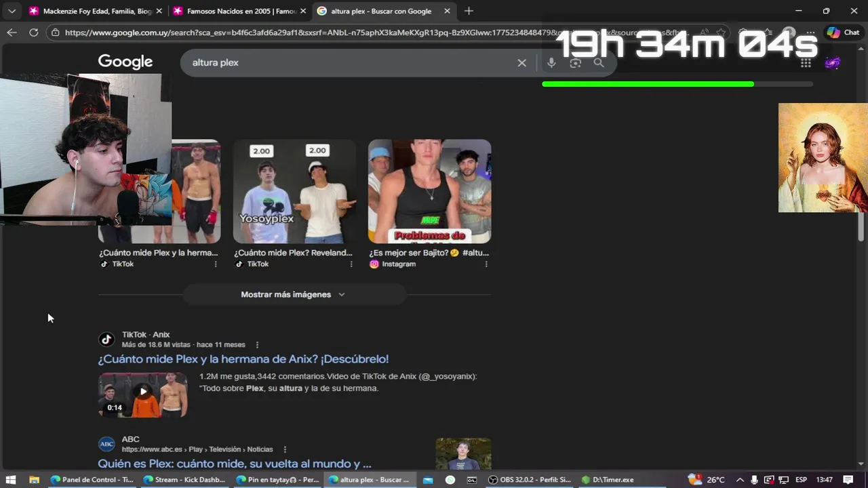
Task: View site information lock icon
Action: 55,32
